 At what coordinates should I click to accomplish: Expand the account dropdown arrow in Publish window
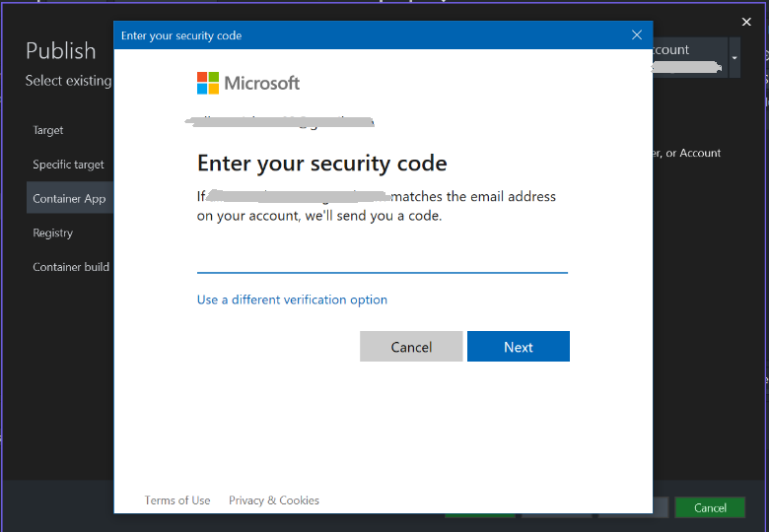pos(734,58)
